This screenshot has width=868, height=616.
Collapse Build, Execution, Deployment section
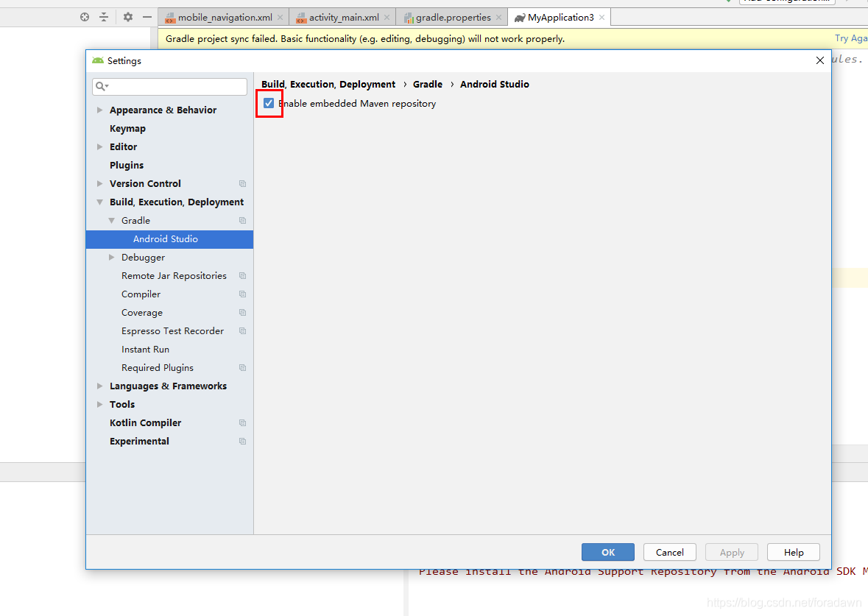pyautogui.click(x=99, y=202)
